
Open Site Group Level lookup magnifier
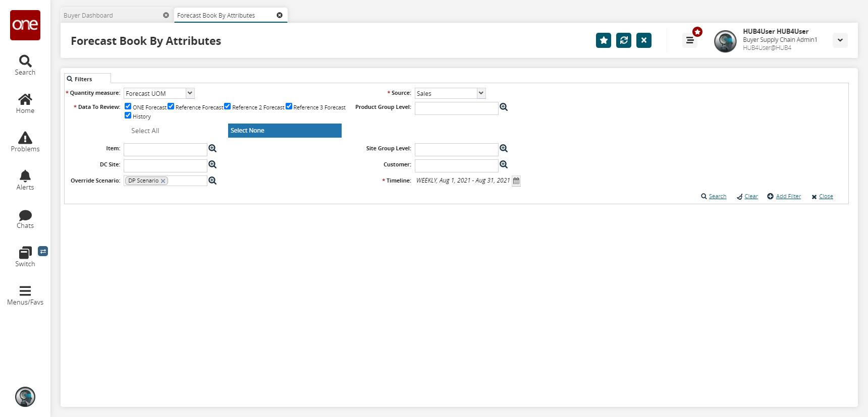pyautogui.click(x=504, y=148)
